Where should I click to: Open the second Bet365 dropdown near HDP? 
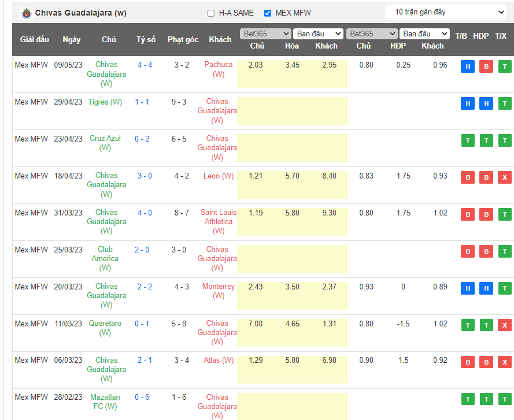pyautogui.click(x=372, y=34)
